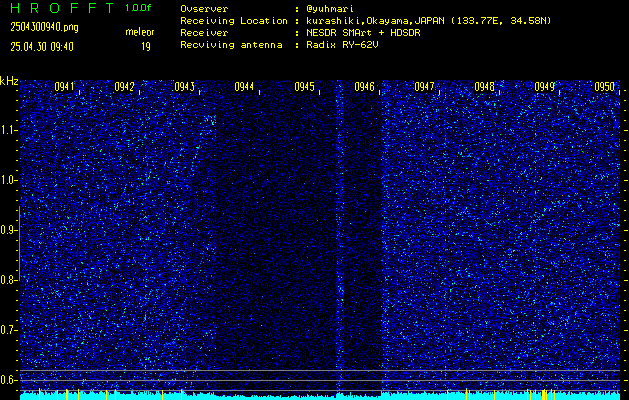Click the HROFFT program title
Image resolution: width=629 pixels, height=400 pixels.
[62, 8]
